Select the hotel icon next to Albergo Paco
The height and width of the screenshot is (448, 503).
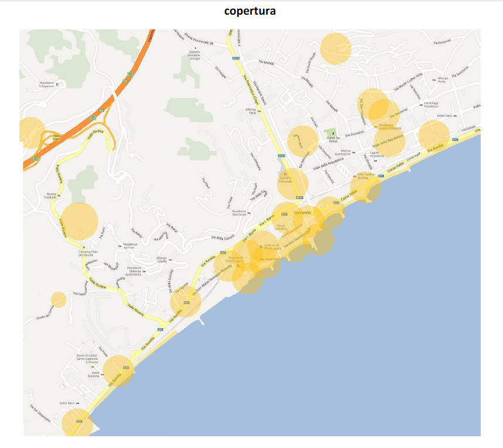coord(259,111)
